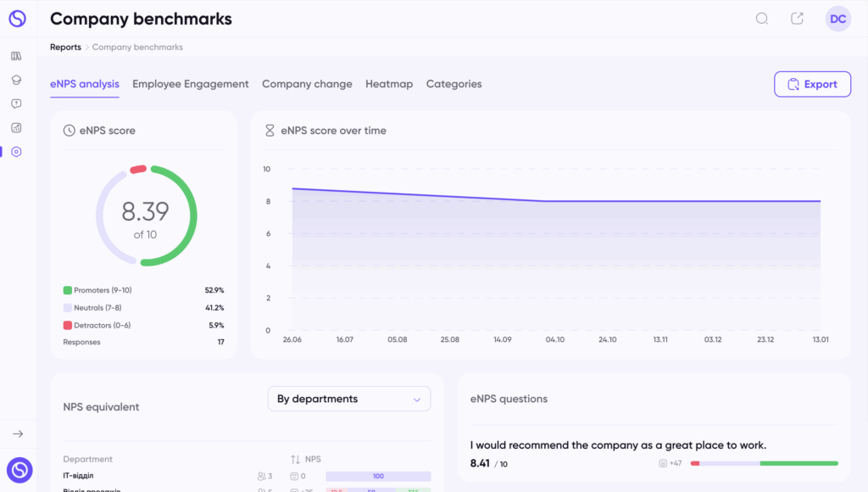Viewport: 868px width, 492px height.
Task: Click the face icon in IT-відділ row
Action: [x=294, y=476]
